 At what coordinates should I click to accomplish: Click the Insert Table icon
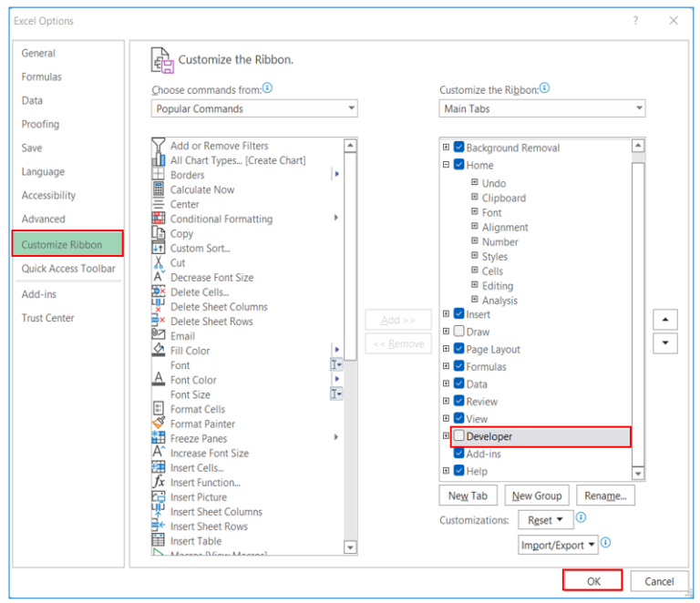[159, 540]
